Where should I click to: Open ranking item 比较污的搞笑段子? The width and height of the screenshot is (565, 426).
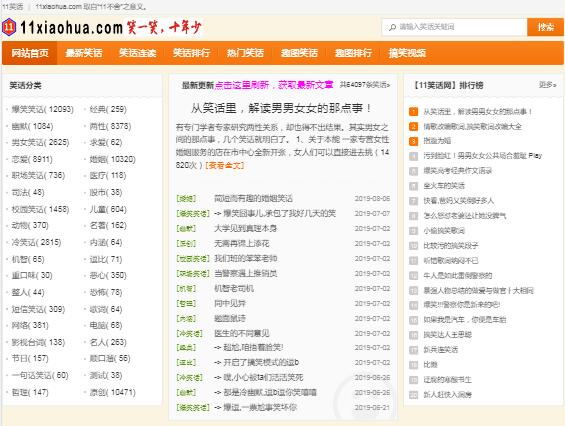[451, 246]
